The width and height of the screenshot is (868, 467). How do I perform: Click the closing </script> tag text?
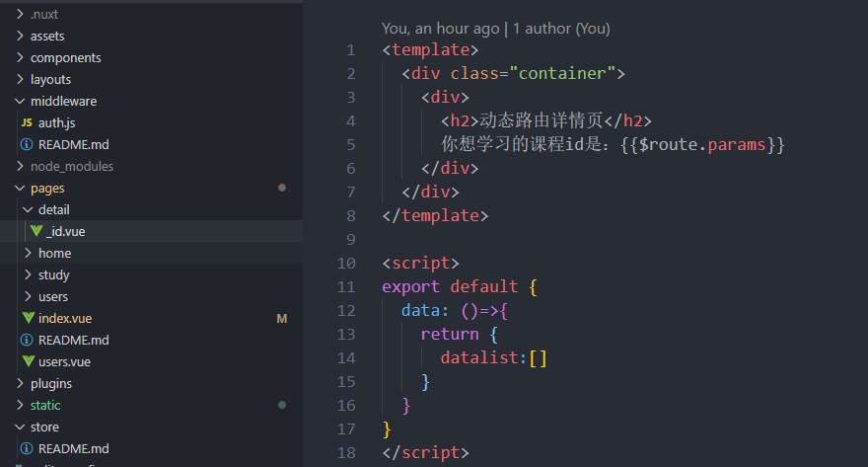[x=425, y=452]
